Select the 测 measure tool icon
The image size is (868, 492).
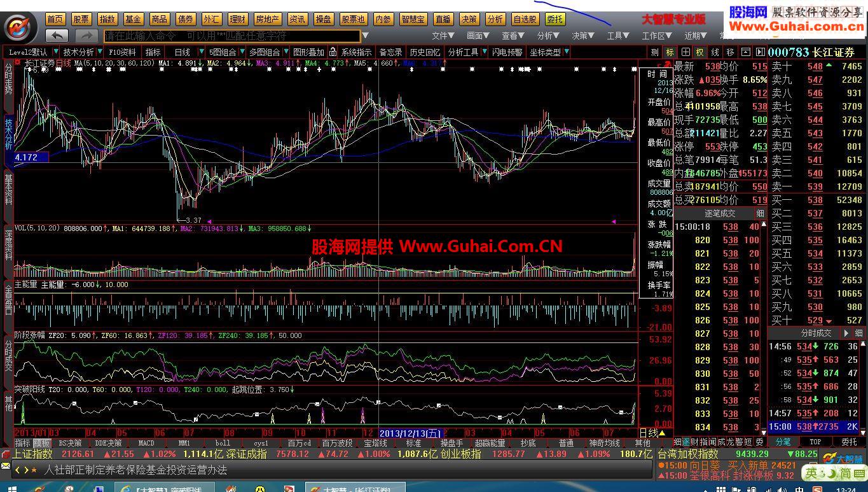tap(655, 52)
